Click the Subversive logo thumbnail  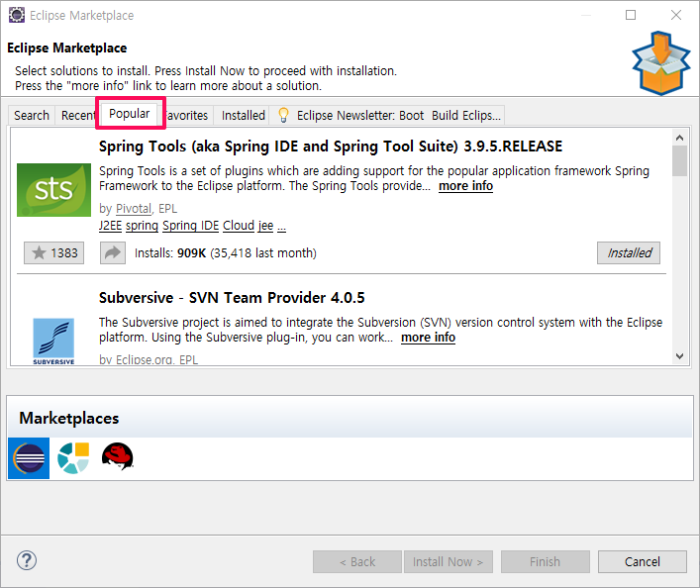(x=53, y=342)
